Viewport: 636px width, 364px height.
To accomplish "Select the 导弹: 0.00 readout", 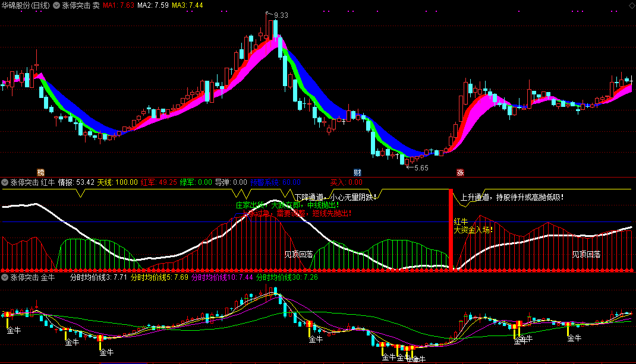I will 231,182.
